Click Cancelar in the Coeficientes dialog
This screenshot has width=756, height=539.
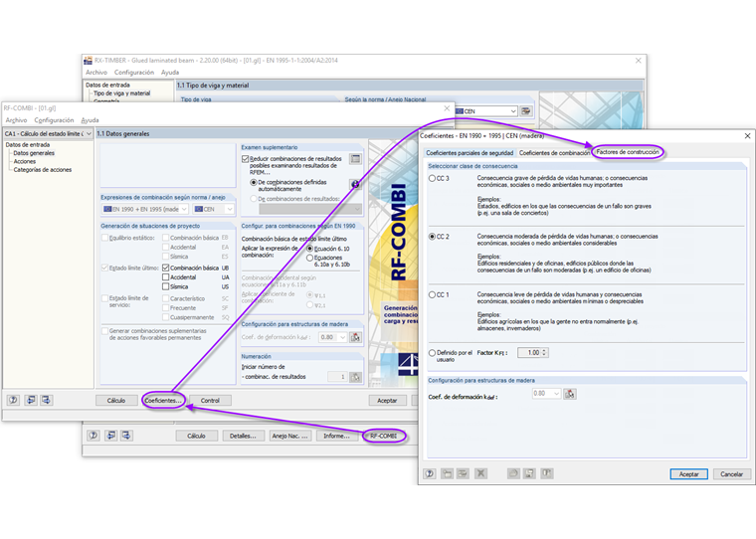(x=731, y=474)
